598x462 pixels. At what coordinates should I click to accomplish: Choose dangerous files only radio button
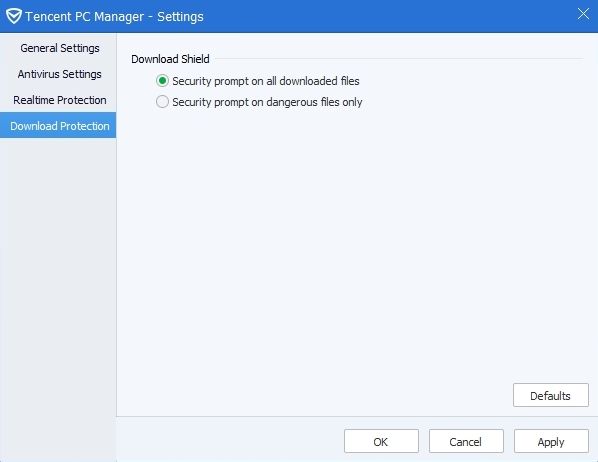(x=162, y=101)
